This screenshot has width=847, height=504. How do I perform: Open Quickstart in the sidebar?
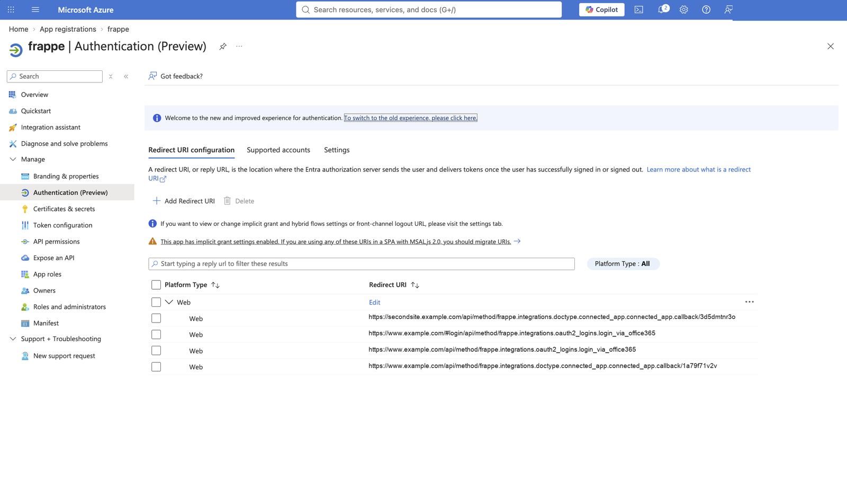click(x=36, y=111)
